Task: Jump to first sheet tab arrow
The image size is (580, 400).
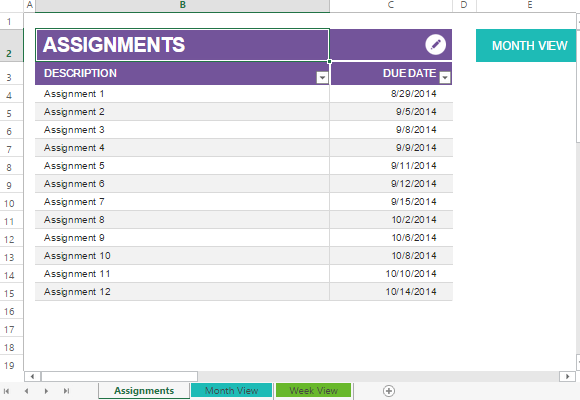Action: point(6,391)
